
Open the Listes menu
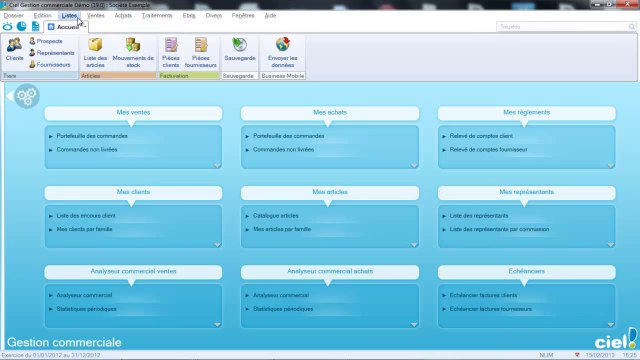[x=69, y=16]
